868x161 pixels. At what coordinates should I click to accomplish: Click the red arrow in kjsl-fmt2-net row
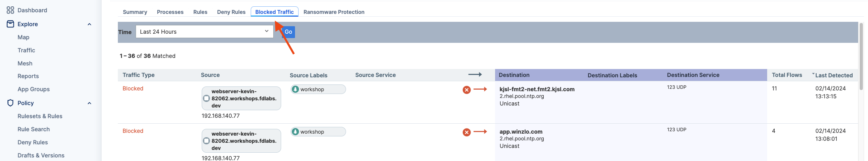click(x=480, y=89)
